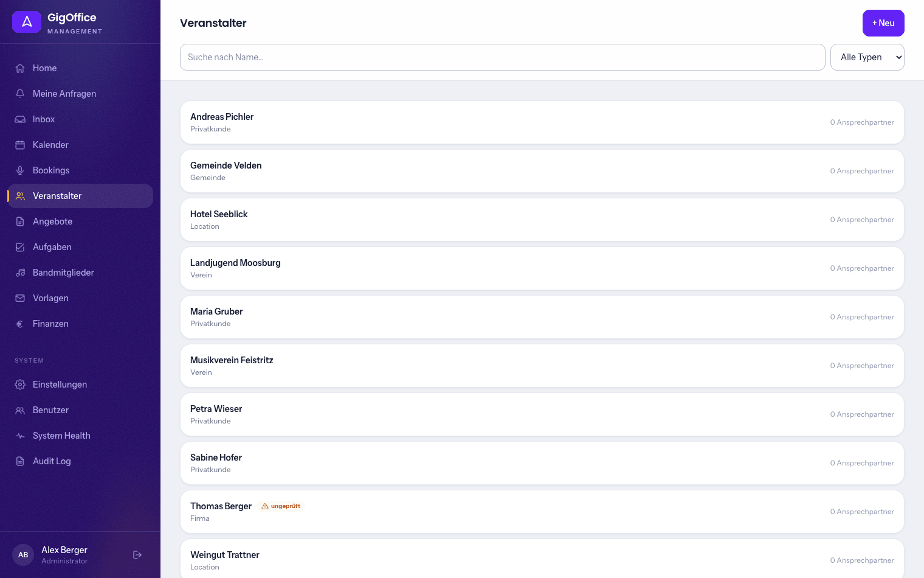The height and width of the screenshot is (578, 924).
Task: Open Meine Anfragen in the sidebar
Action: tap(80, 94)
